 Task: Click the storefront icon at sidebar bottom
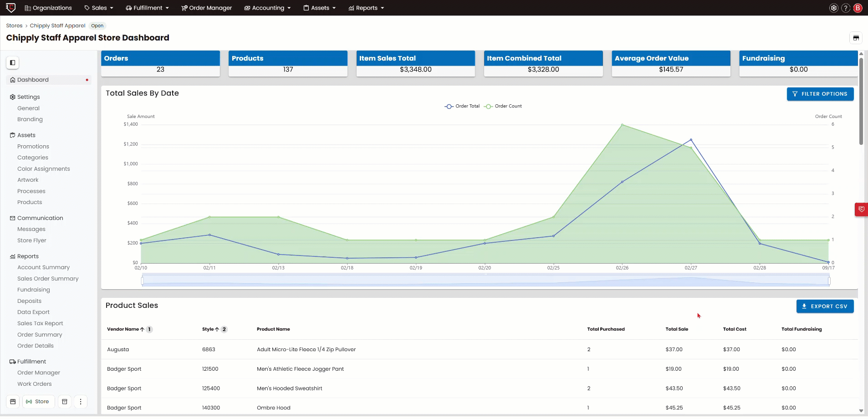(13, 402)
